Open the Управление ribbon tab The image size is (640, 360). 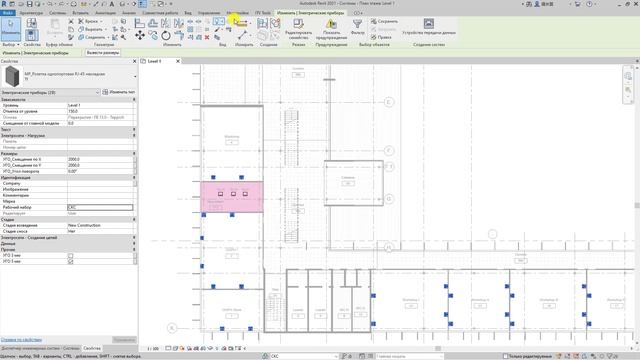point(209,13)
